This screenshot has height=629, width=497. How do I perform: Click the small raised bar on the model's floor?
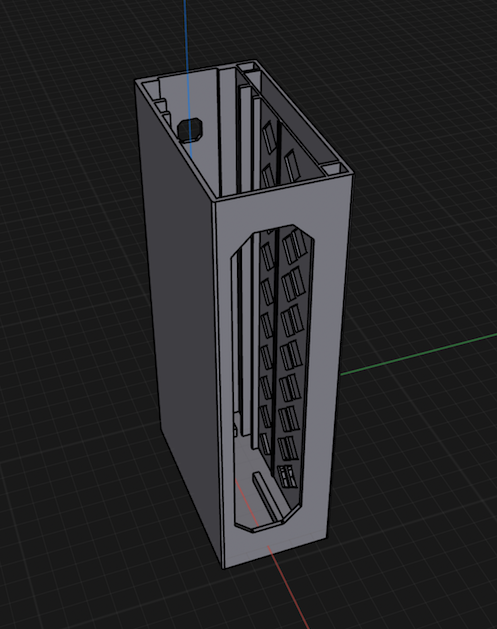click(x=267, y=497)
